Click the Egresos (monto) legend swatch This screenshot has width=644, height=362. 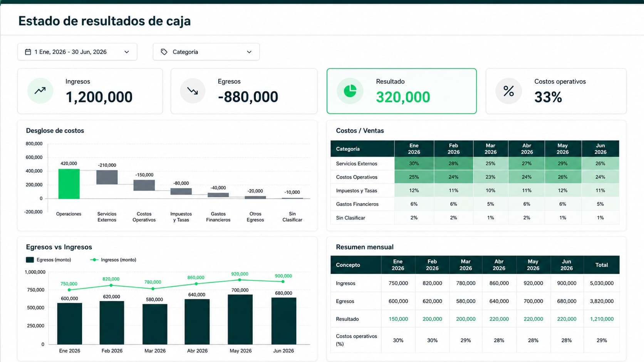(30, 260)
